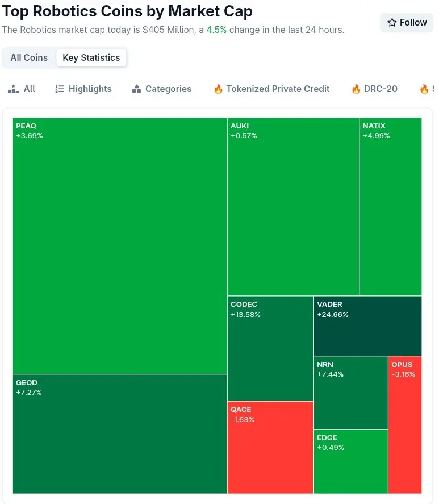Image resolution: width=439 pixels, height=504 pixels.
Task: Click the Categories shapes icon
Action: tap(136, 89)
